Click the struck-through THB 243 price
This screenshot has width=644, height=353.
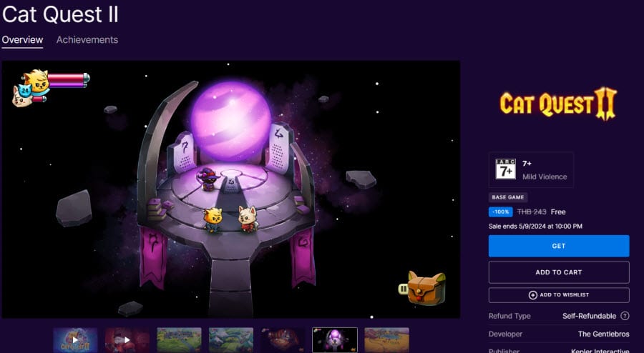pos(532,212)
